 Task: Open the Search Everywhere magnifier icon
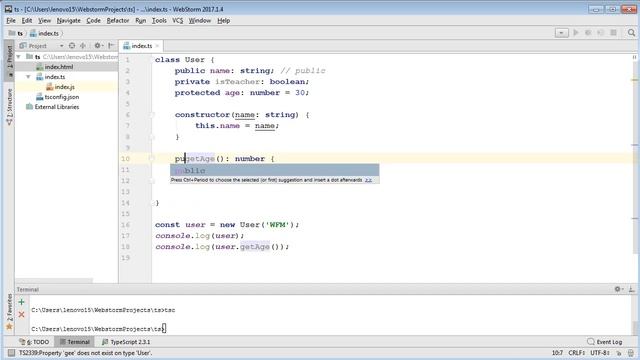click(x=631, y=33)
